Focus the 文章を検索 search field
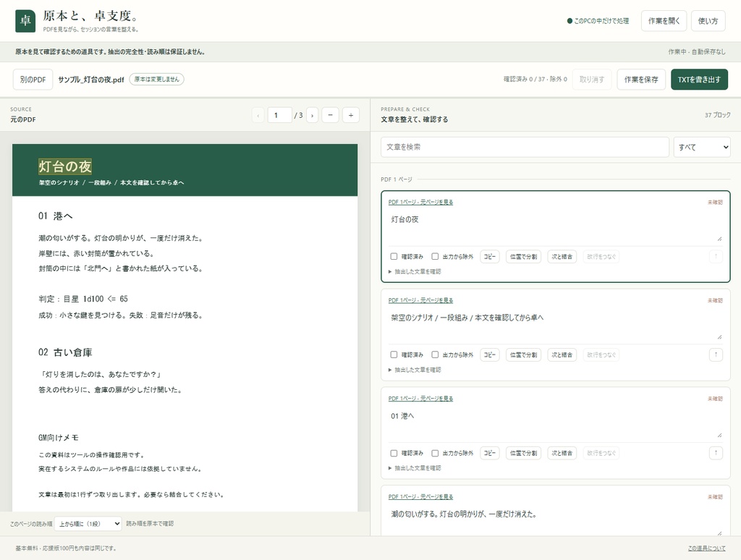The height and width of the screenshot is (560, 741). [525, 147]
